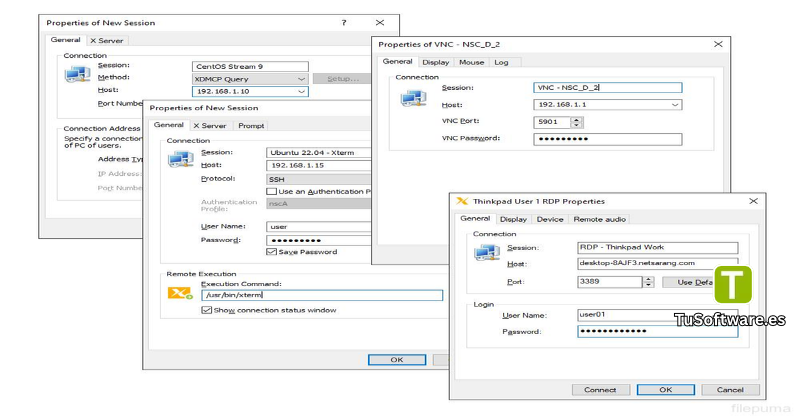Screen dimensions: 800x420
Task: Open the Log tab in VNC properties
Action: point(502,62)
